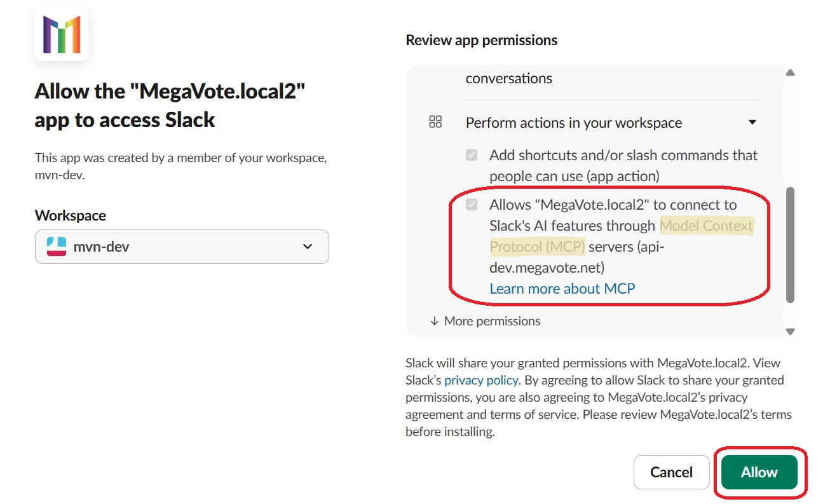The image size is (830, 504).
Task: Expand the More permissions list
Action: [x=486, y=321]
